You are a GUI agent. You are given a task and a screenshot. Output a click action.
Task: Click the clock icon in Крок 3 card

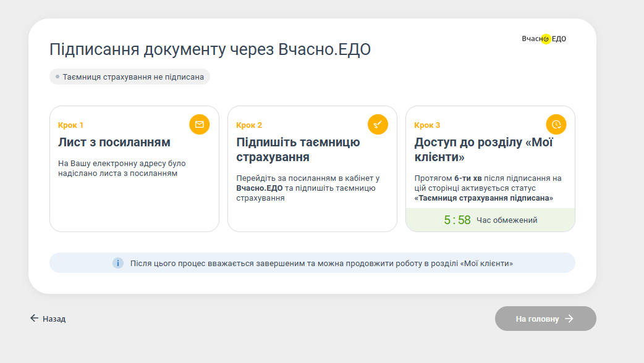tap(556, 124)
